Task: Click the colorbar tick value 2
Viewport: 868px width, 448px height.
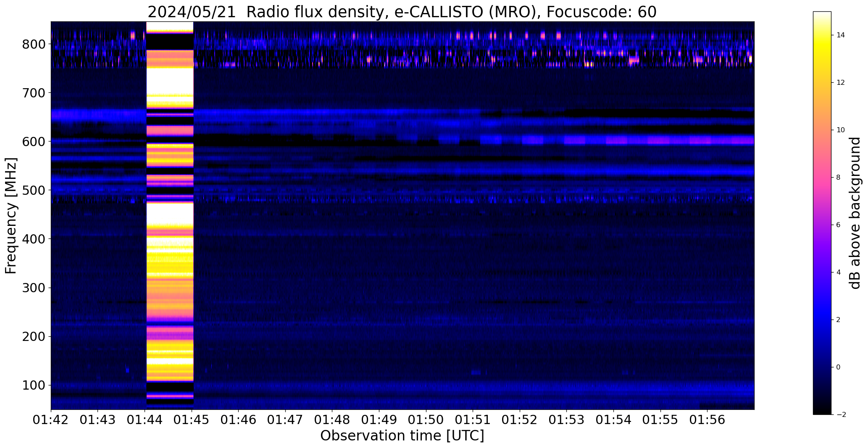Action: click(839, 320)
